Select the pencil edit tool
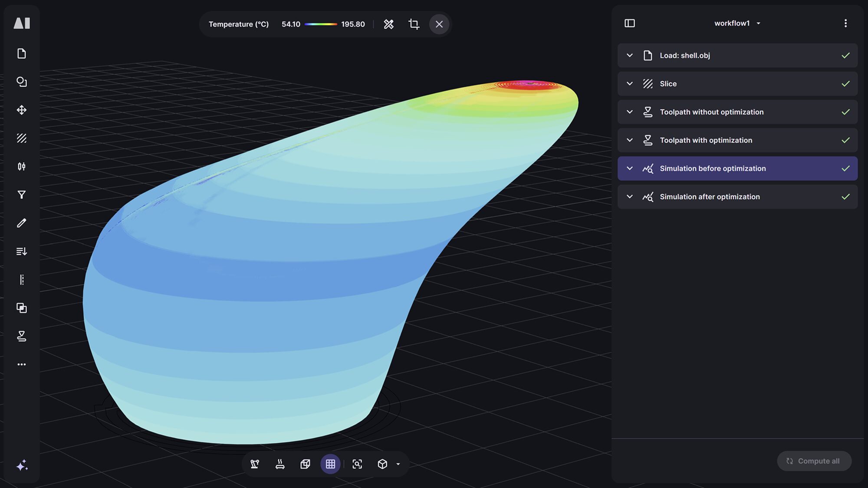This screenshot has height=488, width=868. click(x=22, y=223)
